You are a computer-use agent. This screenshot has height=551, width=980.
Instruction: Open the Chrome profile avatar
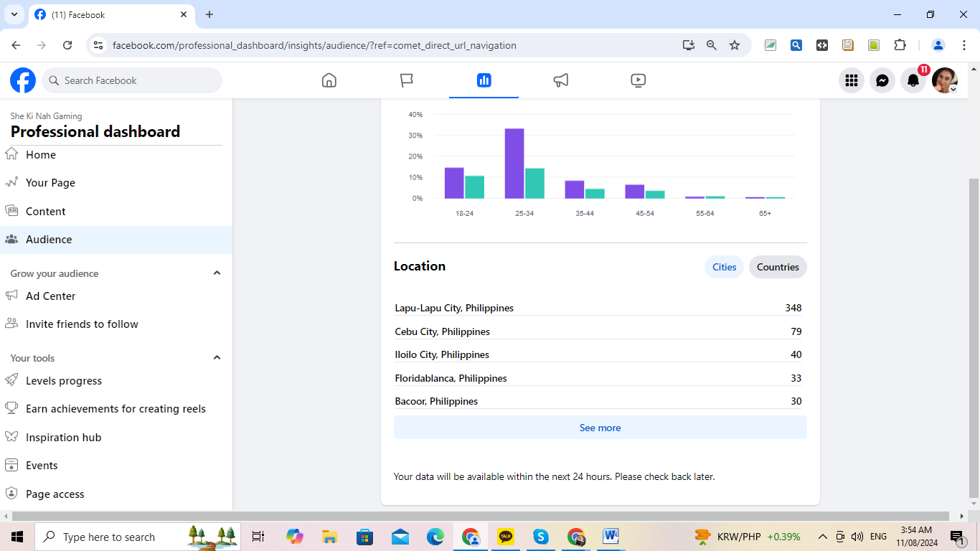coord(938,45)
